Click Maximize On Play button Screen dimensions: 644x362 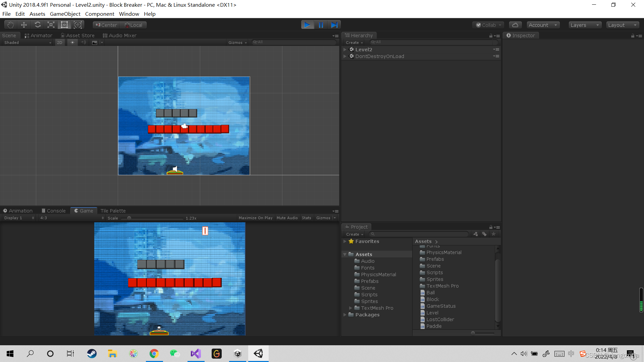click(256, 218)
